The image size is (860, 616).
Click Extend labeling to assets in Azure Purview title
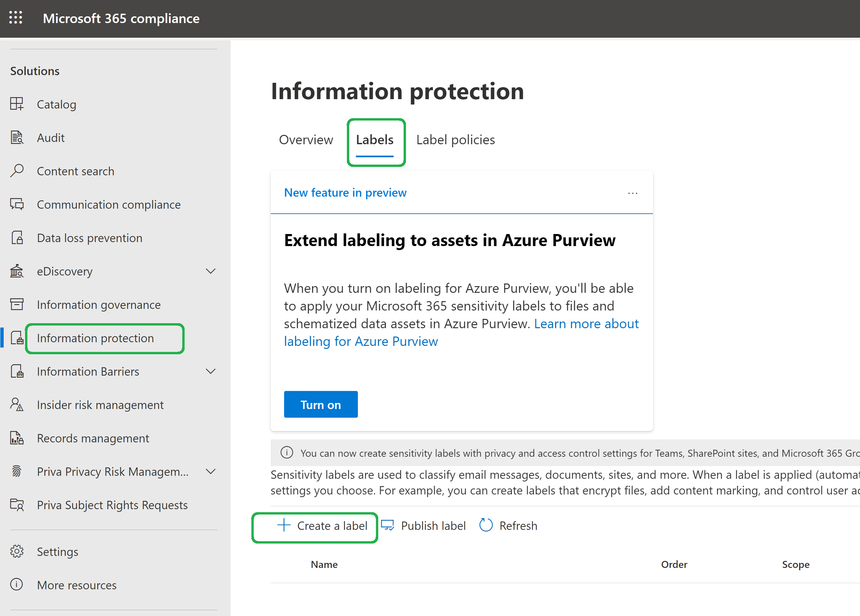[x=450, y=240]
